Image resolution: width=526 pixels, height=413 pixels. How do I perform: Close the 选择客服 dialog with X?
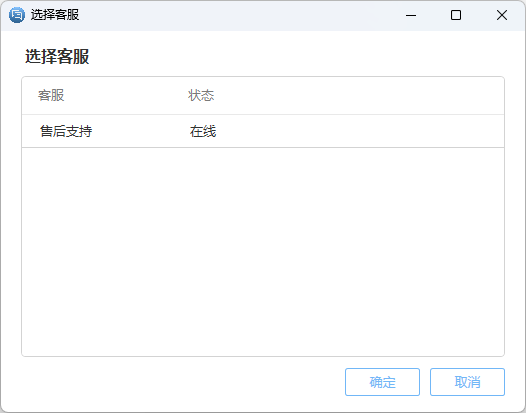click(502, 15)
